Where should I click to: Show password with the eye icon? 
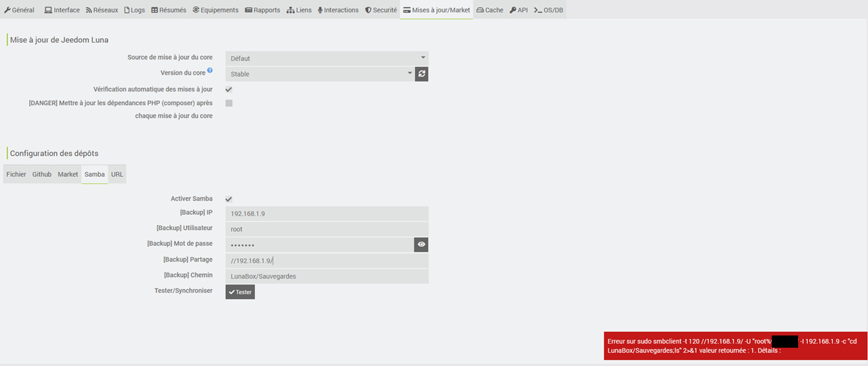[421, 245]
